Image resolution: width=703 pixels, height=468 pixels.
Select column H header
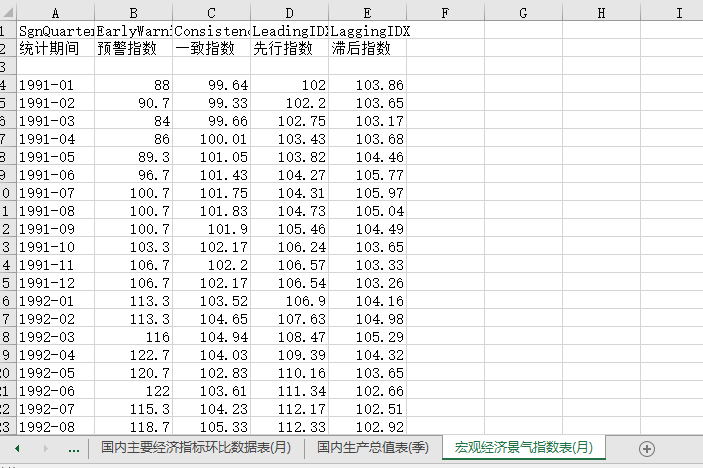(x=601, y=13)
